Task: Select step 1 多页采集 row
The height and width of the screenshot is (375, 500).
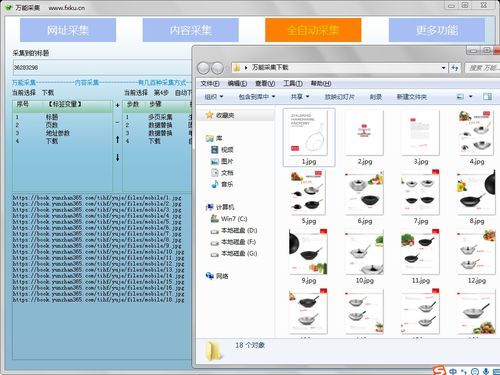Action: [x=157, y=117]
